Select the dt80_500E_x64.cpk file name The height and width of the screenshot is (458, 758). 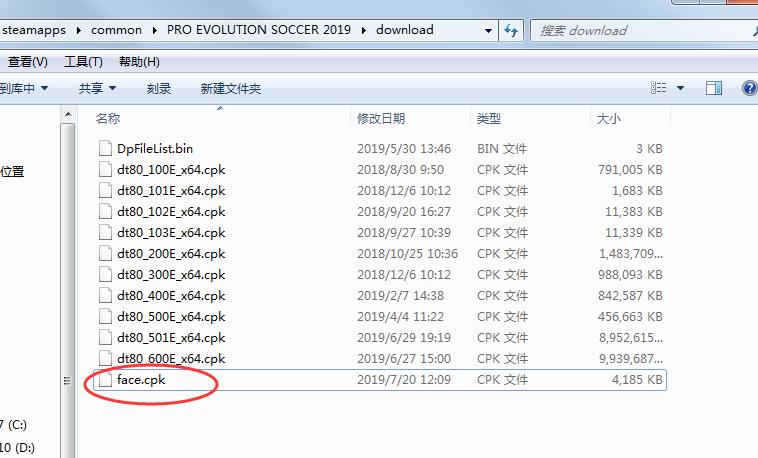pyautogui.click(x=171, y=316)
